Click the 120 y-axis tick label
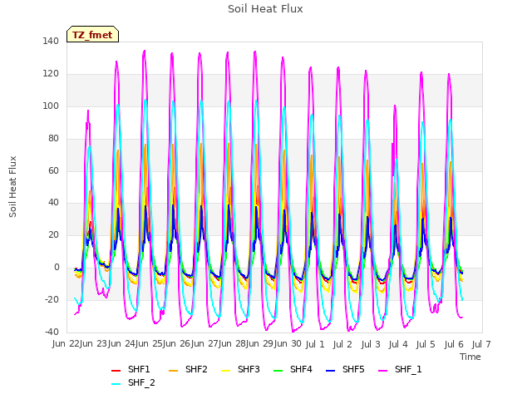532x399 pixels. tap(51, 74)
